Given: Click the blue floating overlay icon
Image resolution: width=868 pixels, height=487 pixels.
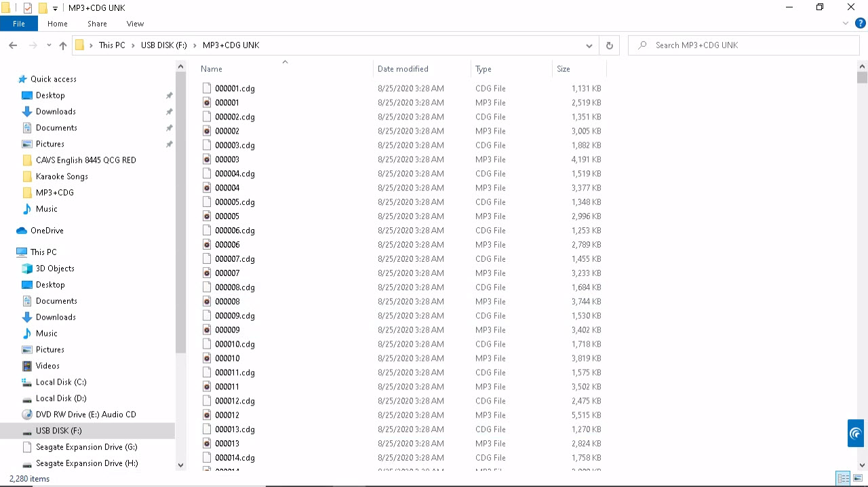Looking at the screenshot, I should click(x=856, y=433).
